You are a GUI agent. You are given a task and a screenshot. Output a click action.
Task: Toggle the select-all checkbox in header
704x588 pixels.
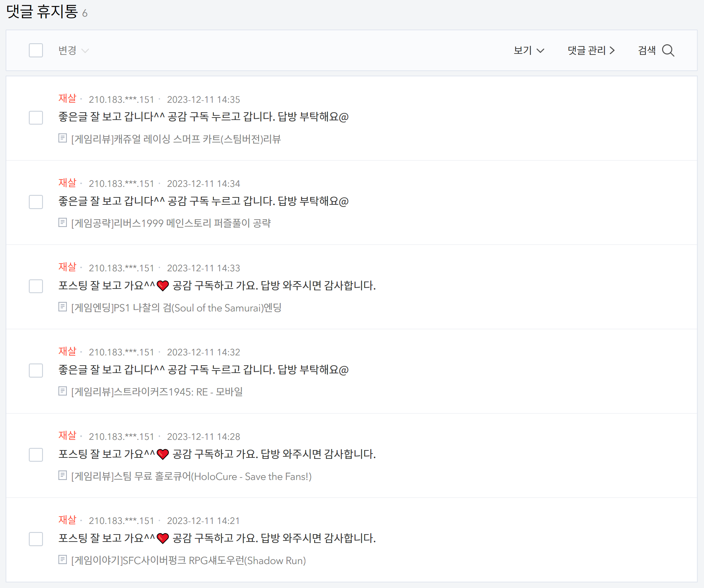point(36,51)
